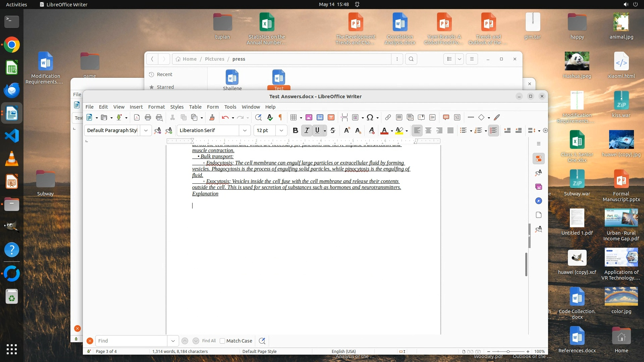Viewport: 644px width, 362px height.
Task: Open the Tools menu
Action: point(230,107)
